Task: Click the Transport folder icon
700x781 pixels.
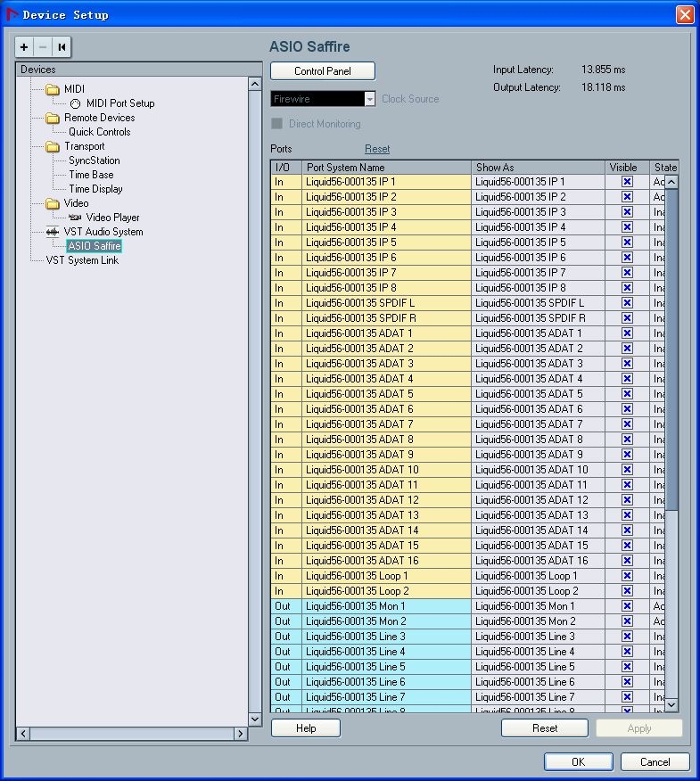Action: [x=53, y=146]
